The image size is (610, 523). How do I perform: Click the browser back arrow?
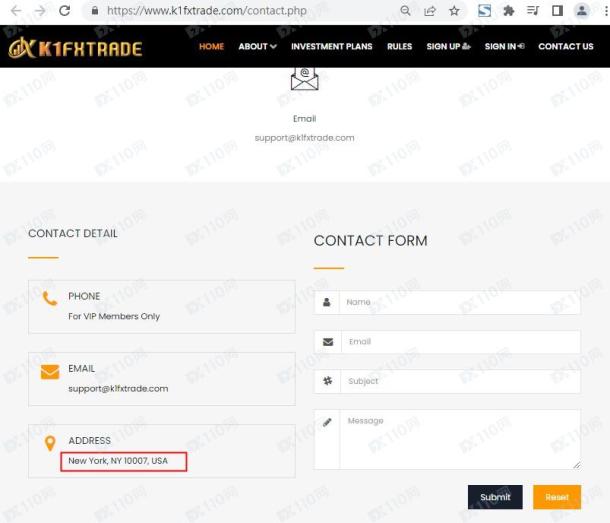pos(16,11)
